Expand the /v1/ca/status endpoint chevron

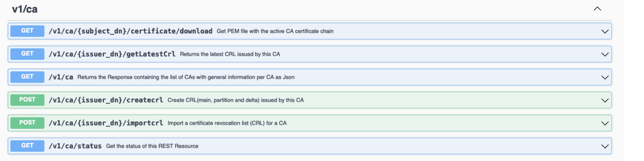605,146
